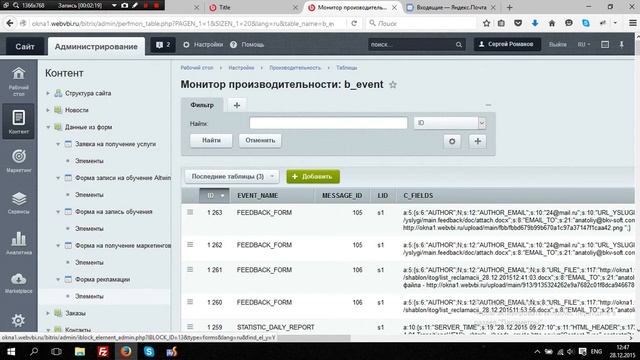Image resolution: width=640 pixels, height=360 pixels.
Task: Expand the Заказы tree node
Action: click(x=48, y=313)
